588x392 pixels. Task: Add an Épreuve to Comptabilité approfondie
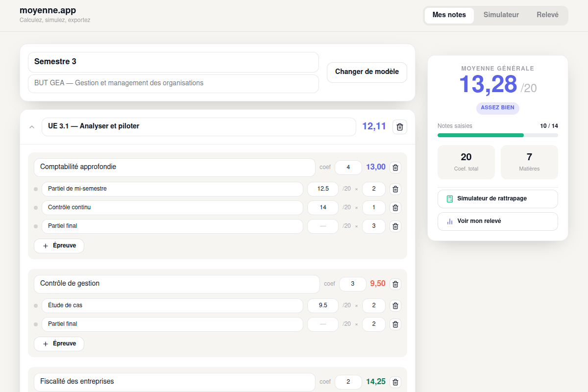tap(59, 246)
